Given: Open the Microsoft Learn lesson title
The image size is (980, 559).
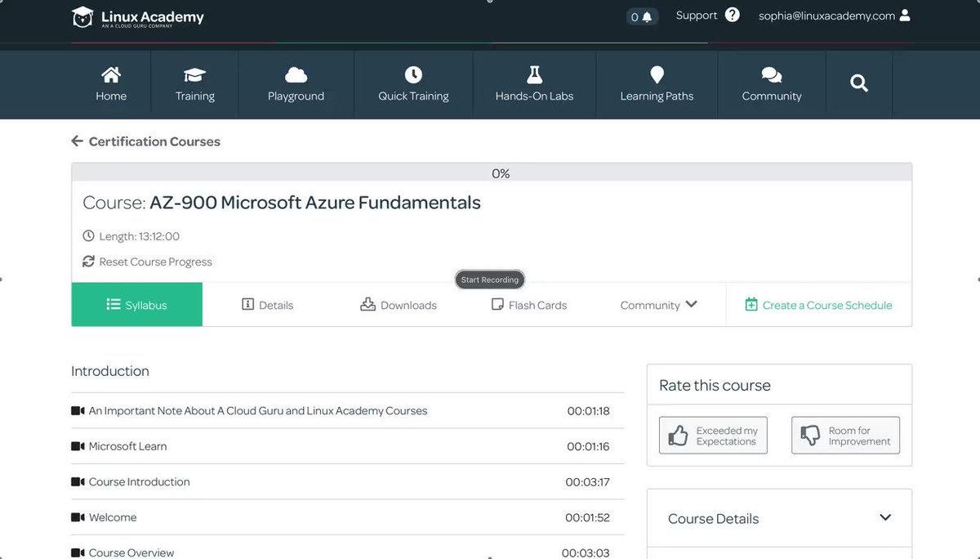Looking at the screenshot, I should 127,446.
